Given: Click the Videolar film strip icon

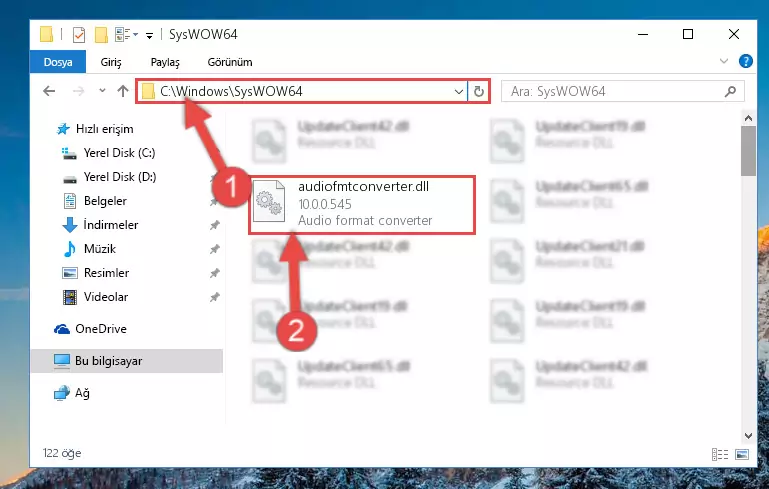Looking at the screenshot, I should pos(70,297).
